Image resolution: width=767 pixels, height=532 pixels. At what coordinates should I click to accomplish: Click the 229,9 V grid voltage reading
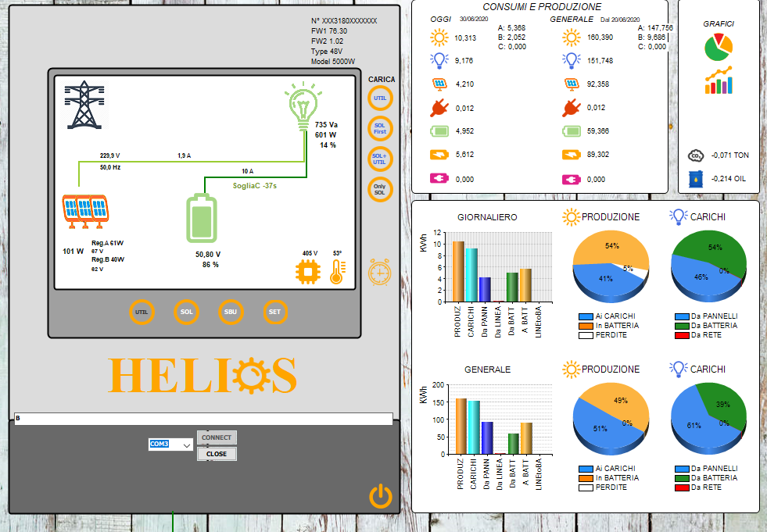110,155
